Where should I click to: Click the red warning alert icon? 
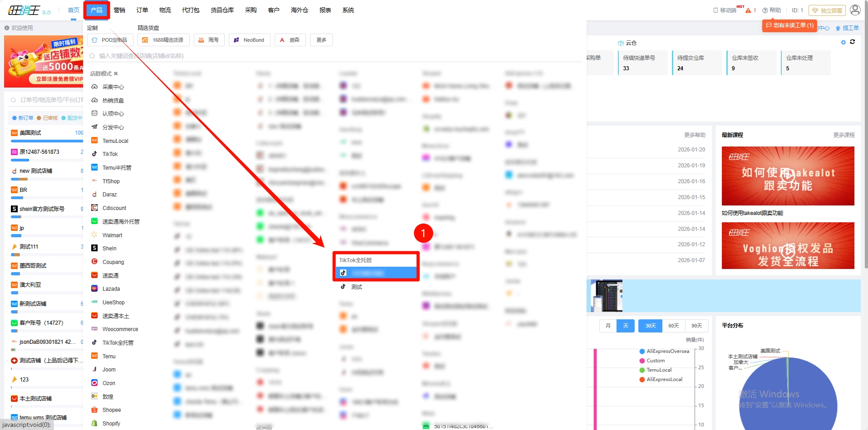click(x=748, y=10)
